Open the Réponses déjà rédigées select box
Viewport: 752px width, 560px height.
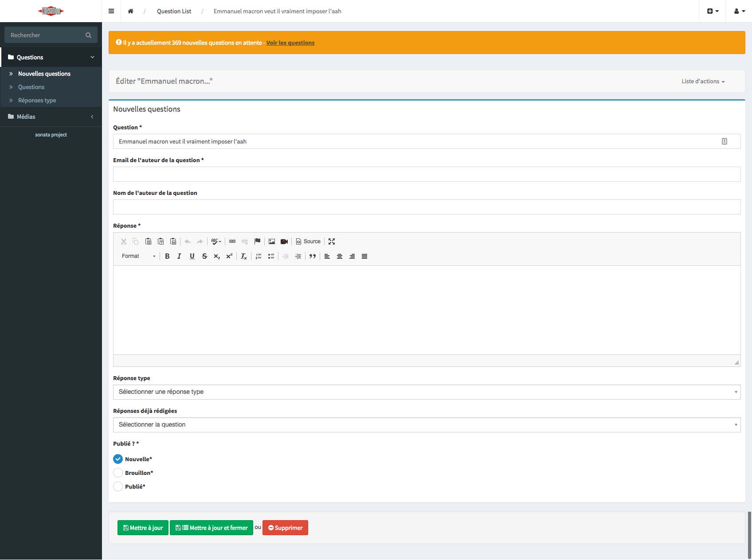point(427,425)
